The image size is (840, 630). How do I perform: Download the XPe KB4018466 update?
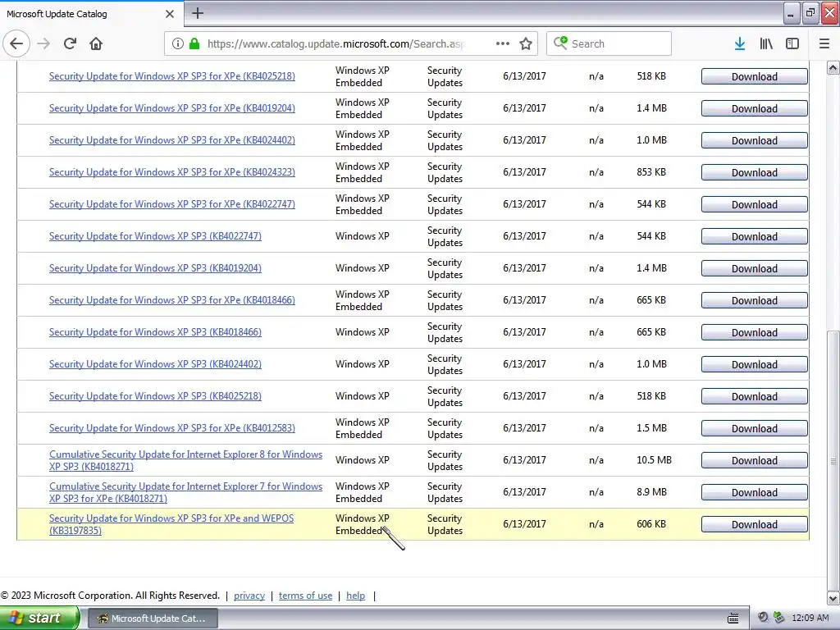pos(755,300)
